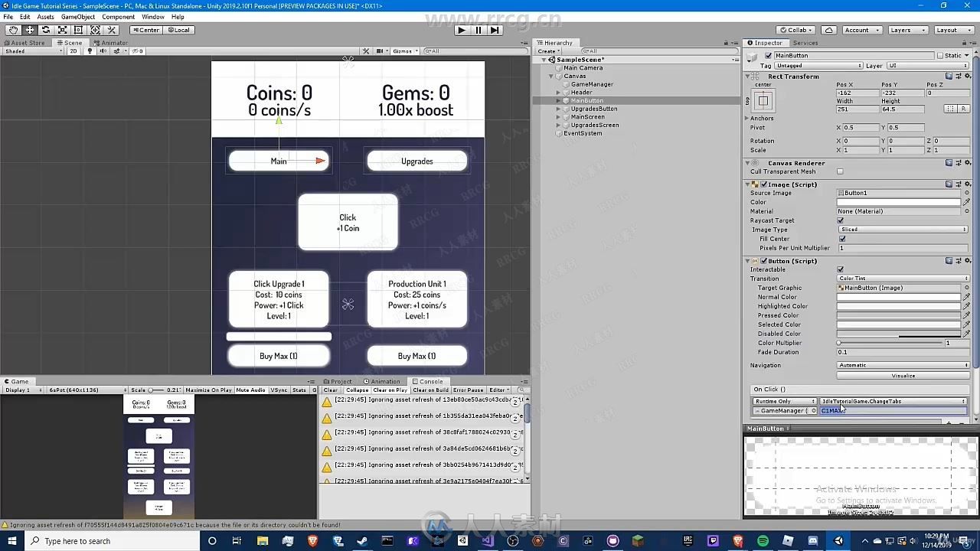This screenshot has height=551, width=980.
Task: Toggle Raycast Target checkbox
Action: click(x=840, y=220)
